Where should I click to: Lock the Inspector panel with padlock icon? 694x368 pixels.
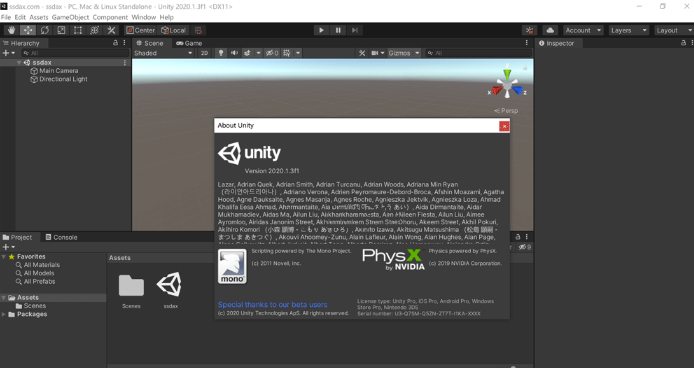click(x=683, y=43)
